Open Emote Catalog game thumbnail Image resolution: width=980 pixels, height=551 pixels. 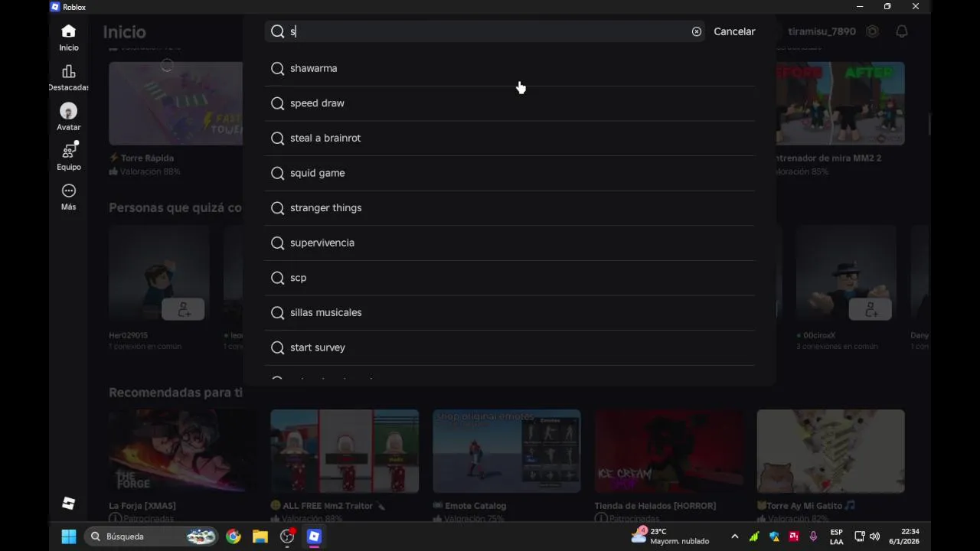pyautogui.click(x=507, y=451)
